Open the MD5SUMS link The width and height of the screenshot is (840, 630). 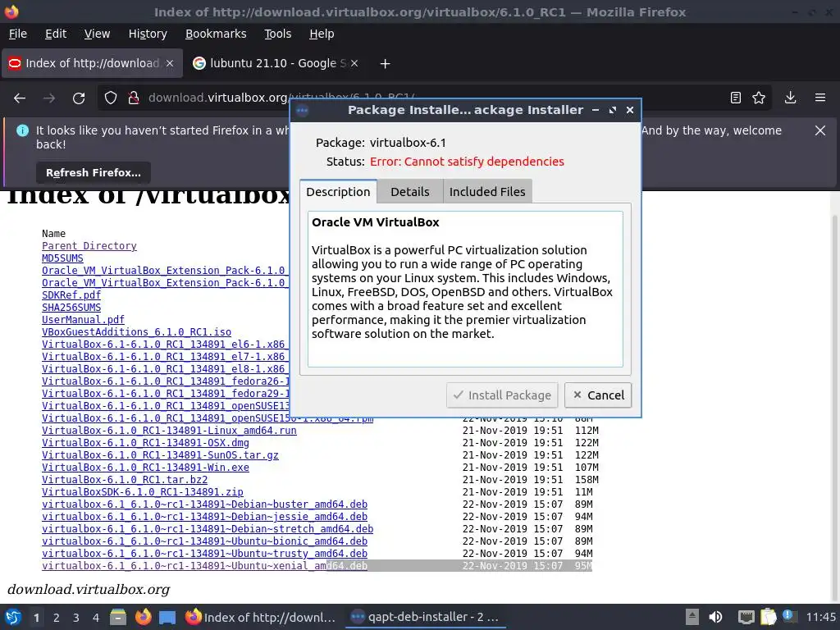pos(62,258)
